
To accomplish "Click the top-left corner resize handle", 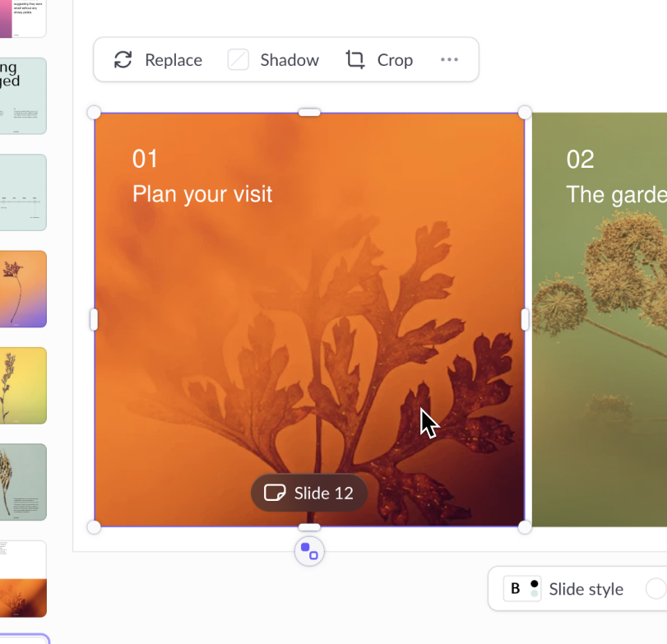I will click(94, 113).
